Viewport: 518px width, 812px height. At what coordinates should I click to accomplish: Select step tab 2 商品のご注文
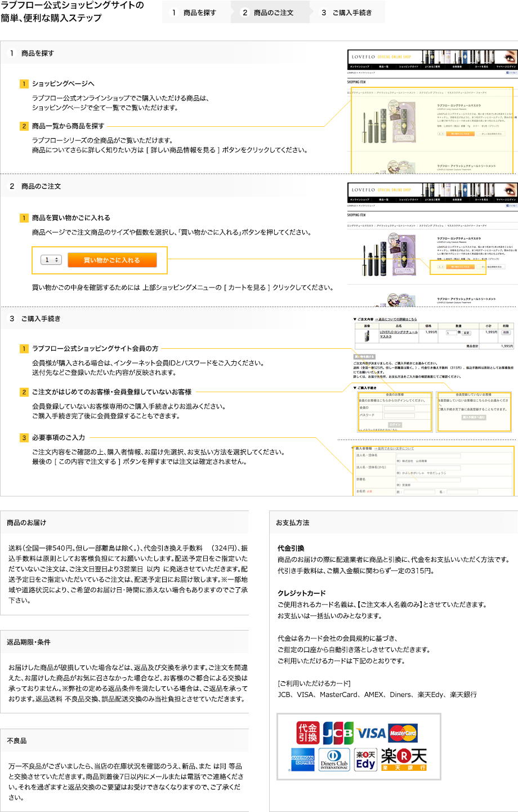pos(271,12)
